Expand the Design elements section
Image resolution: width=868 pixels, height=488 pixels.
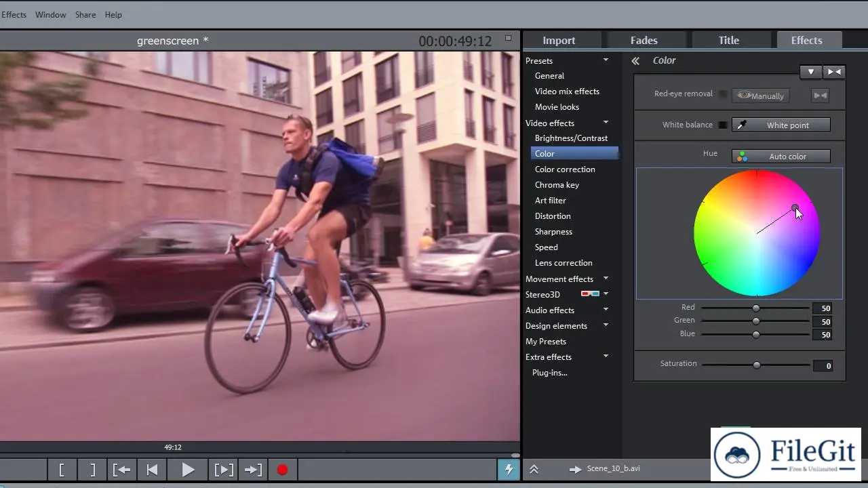click(606, 325)
